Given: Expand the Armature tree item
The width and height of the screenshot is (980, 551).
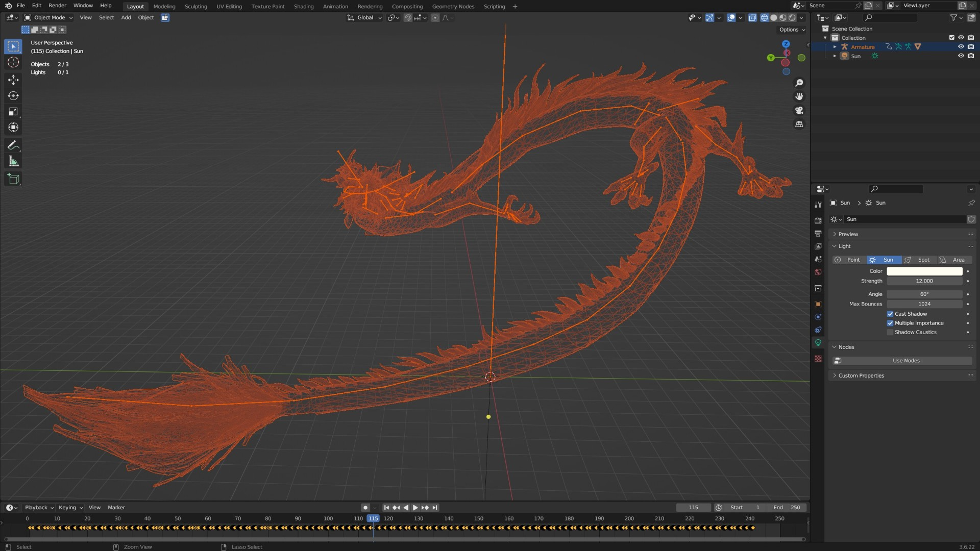Looking at the screenshot, I should 835,47.
